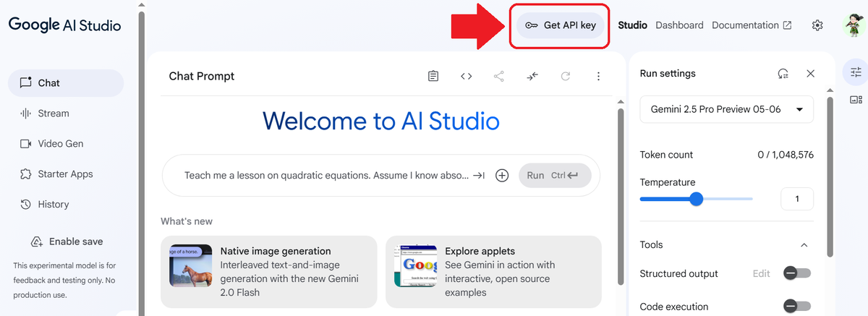Close the Run settings panel
868x316 pixels.
click(811, 74)
